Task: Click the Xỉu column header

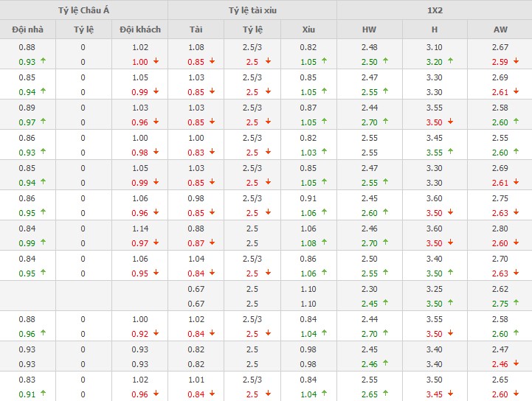Action: (x=308, y=29)
